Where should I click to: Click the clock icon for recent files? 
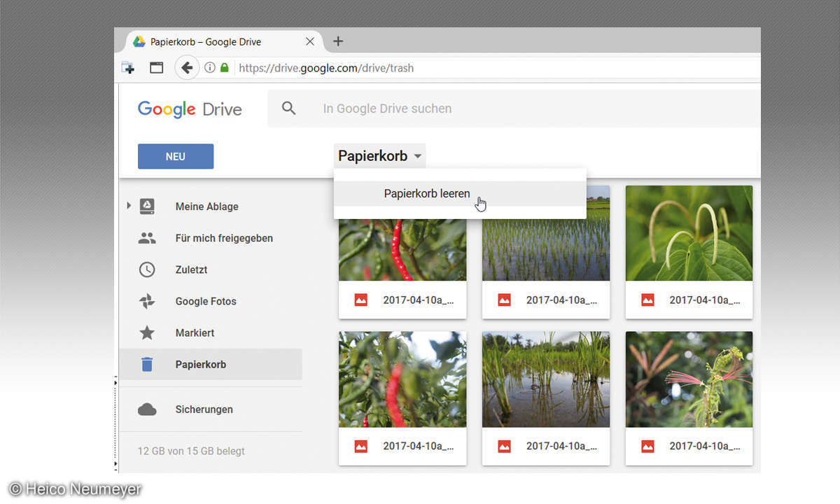tap(147, 269)
